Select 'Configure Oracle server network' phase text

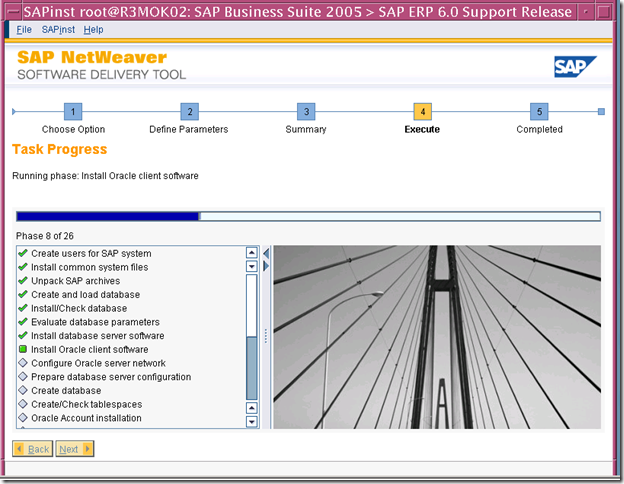pyautogui.click(x=98, y=363)
